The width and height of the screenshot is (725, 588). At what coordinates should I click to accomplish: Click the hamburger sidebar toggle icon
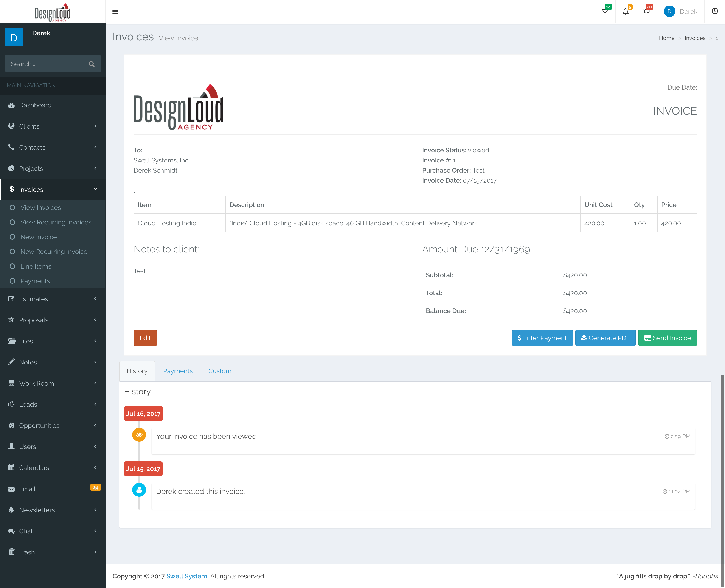point(115,12)
